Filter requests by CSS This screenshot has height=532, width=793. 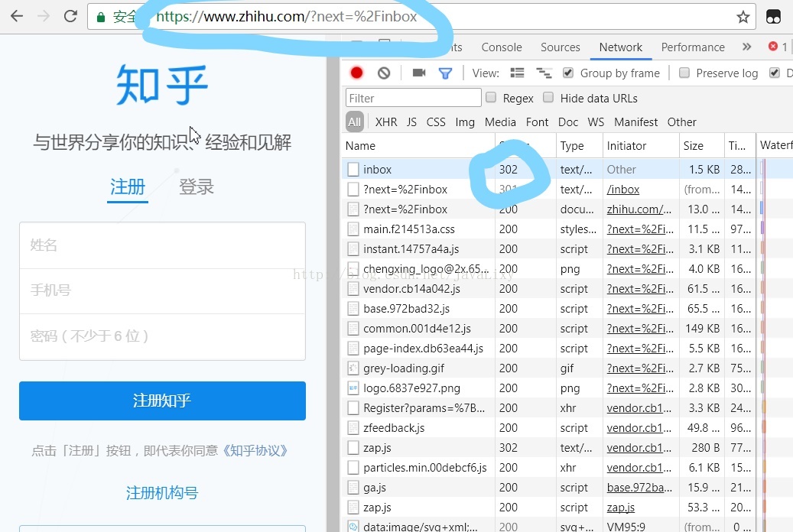click(x=436, y=122)
